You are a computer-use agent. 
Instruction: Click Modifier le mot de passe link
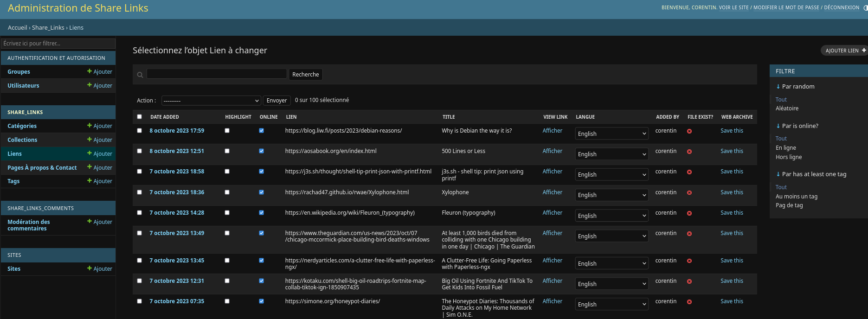(x=786, y=7)
